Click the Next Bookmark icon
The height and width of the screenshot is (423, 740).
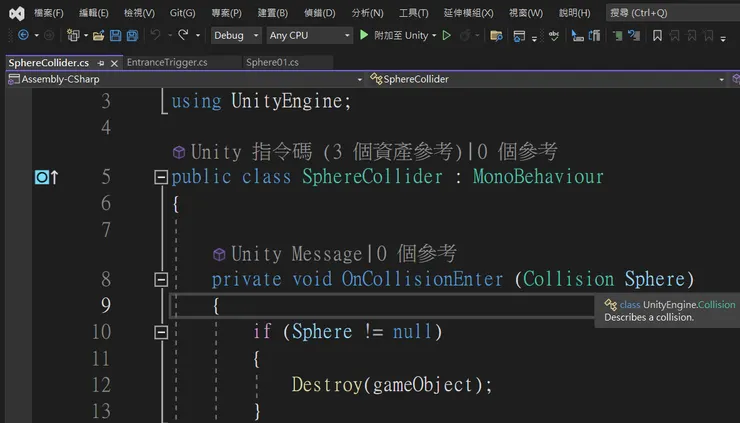click(x=691, y=35)
